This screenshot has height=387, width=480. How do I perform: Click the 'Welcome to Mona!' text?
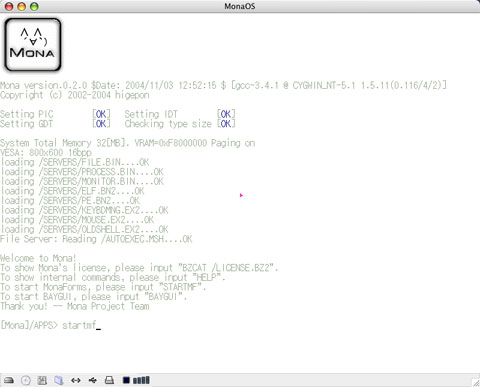pos(38,258)
